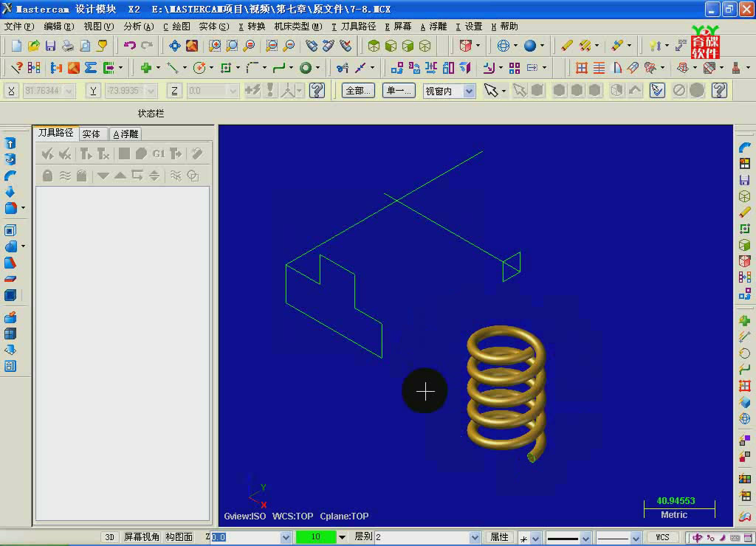The image size is (756, 546).
Task: Open the 机床类型 menu
Action: pos(298,27)
